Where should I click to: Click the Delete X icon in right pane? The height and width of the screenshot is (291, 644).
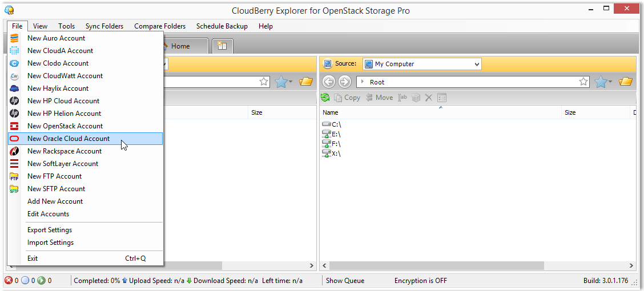tap(428, 98)
